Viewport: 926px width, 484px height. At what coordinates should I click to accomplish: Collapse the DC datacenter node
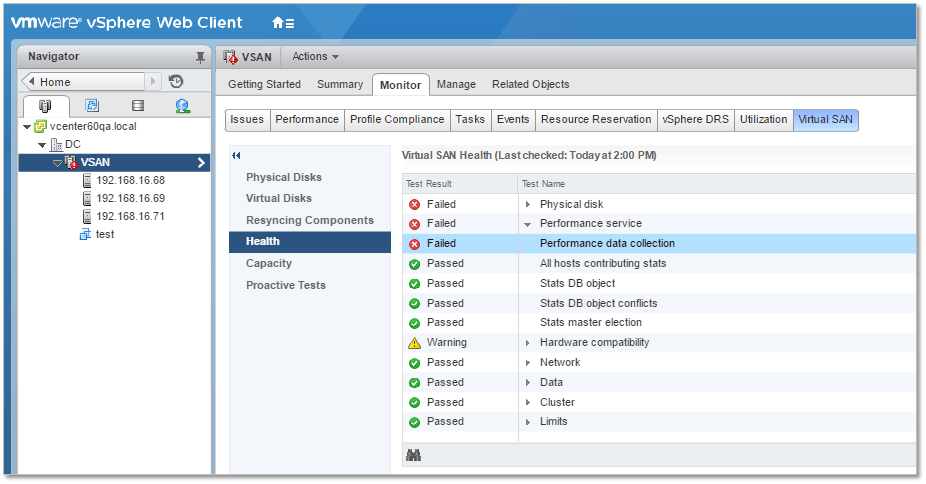tap(42, 145)
